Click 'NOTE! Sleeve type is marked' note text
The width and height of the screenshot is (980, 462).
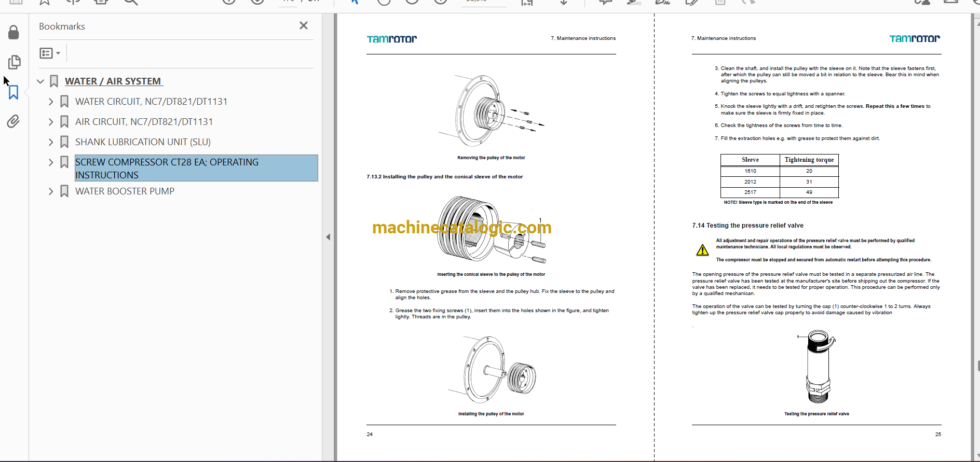[x=778, y=203]
